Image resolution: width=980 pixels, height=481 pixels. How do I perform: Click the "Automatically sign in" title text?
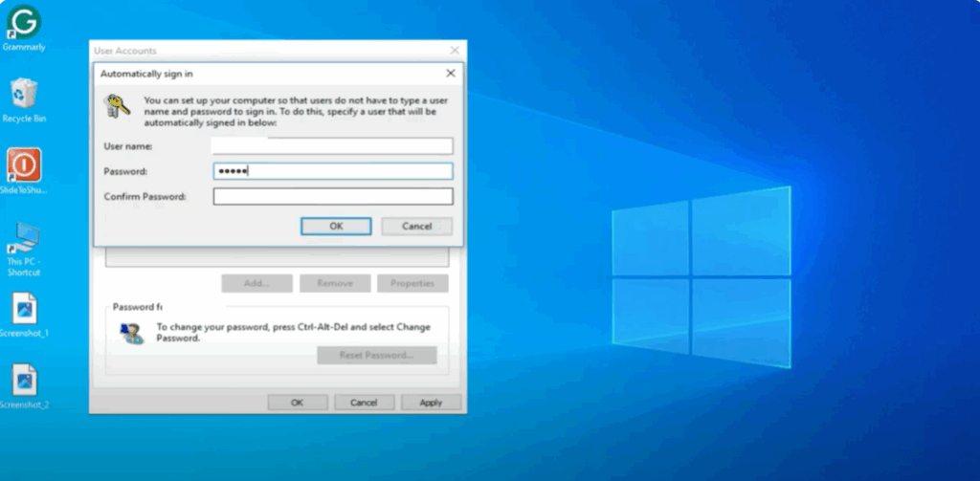146,74
